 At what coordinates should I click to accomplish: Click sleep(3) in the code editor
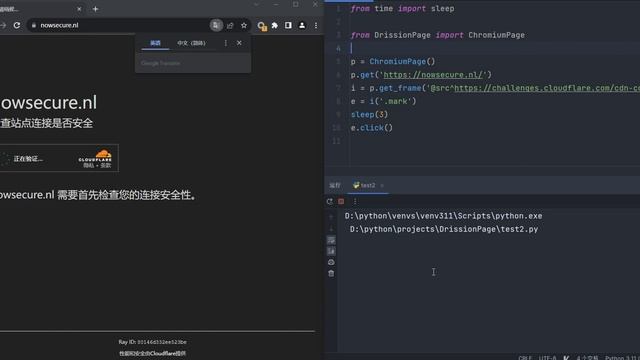coord(369,114)
